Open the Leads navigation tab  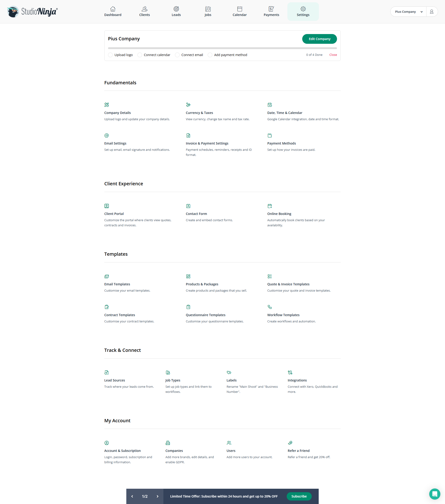(176, 12)
